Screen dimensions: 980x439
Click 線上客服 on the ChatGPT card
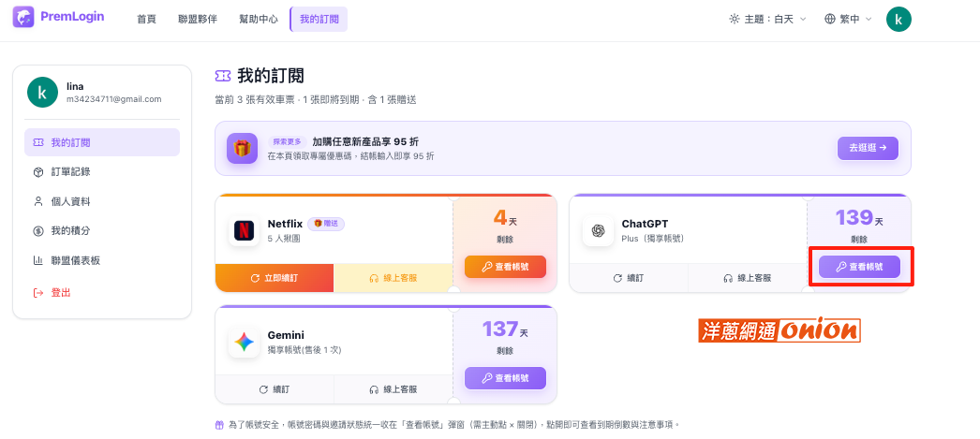[748, 278]
